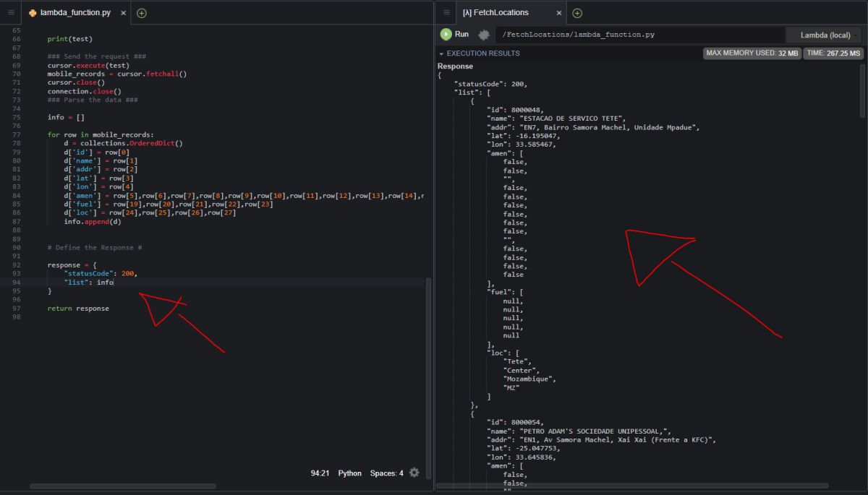Click '"id": 8000054,' in the response
Screen dimensions: 868x495
click(x=516, y=422)
